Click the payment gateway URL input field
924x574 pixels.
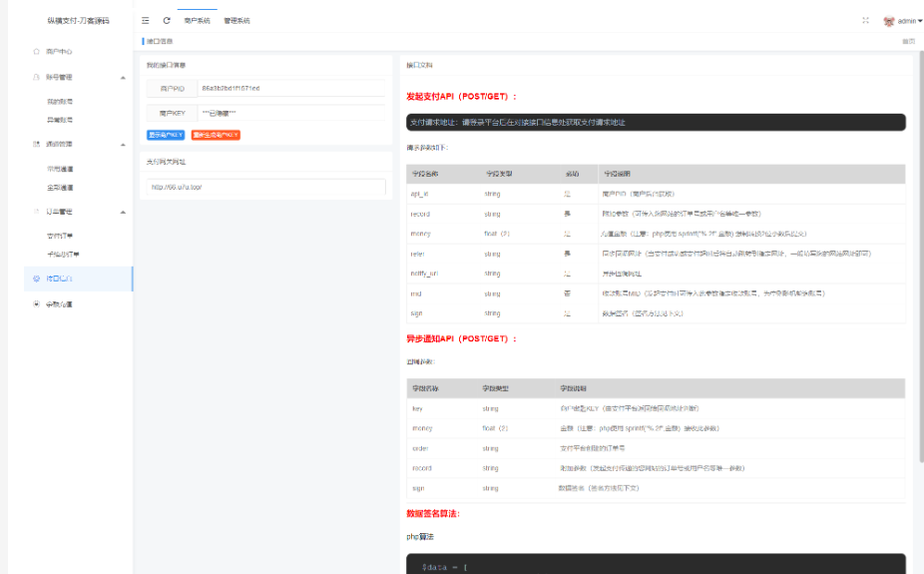click(x=265, y=187)
